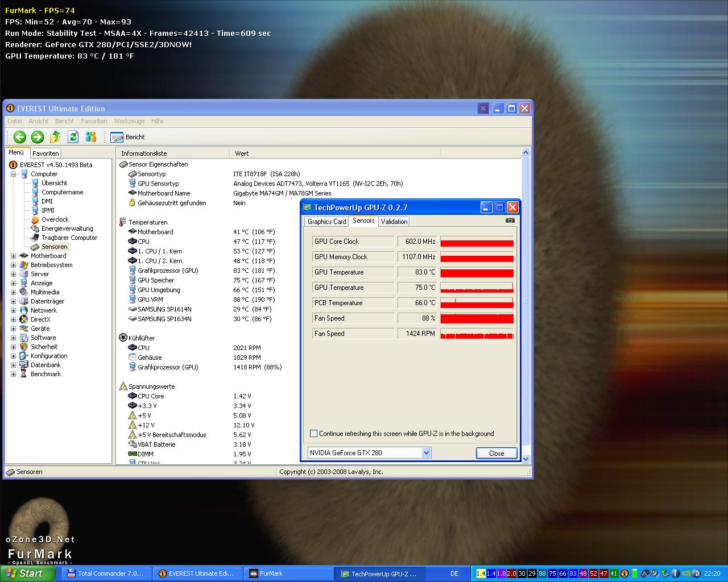Select Tragbarer Computer in the tree
The width and height of the screenshot is (728, 582).
[x=69, y=238]
